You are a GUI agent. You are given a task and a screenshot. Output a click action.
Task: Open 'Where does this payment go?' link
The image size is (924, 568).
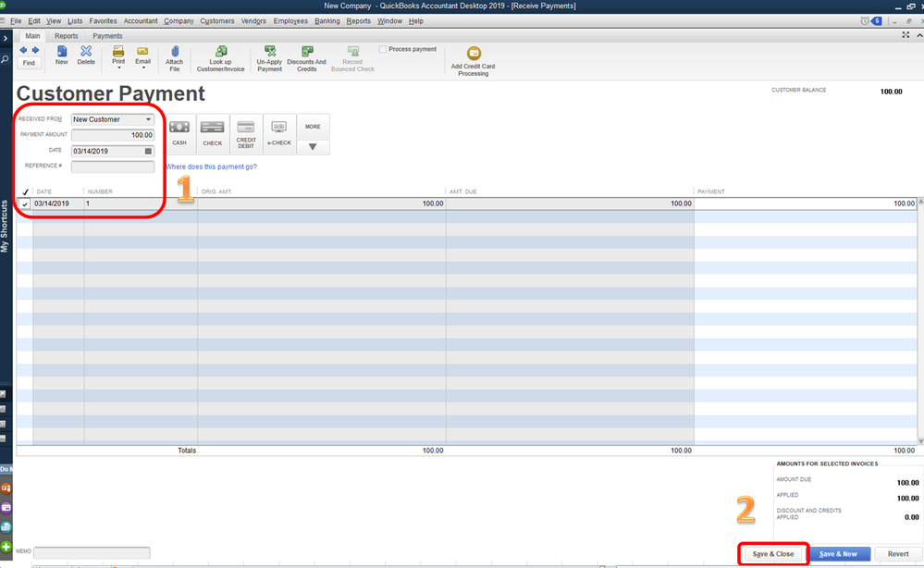[211, 167]
